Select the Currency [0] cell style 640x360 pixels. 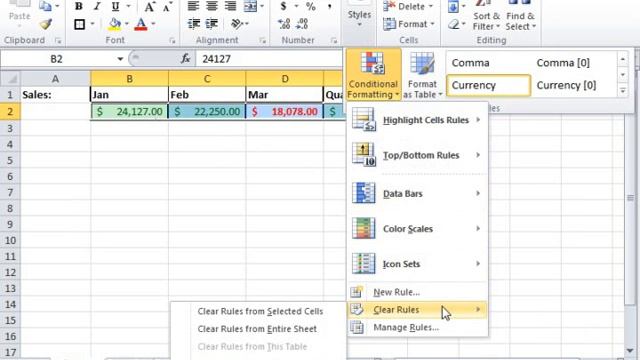tap(574, 85)
